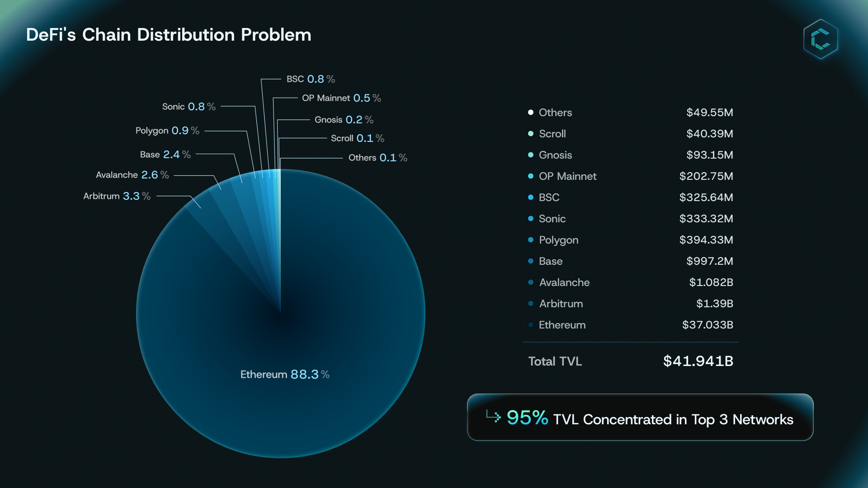Screen dimensions: 868x488
Task: Click the Avalanche legend color dot
Action: (531, 282)
